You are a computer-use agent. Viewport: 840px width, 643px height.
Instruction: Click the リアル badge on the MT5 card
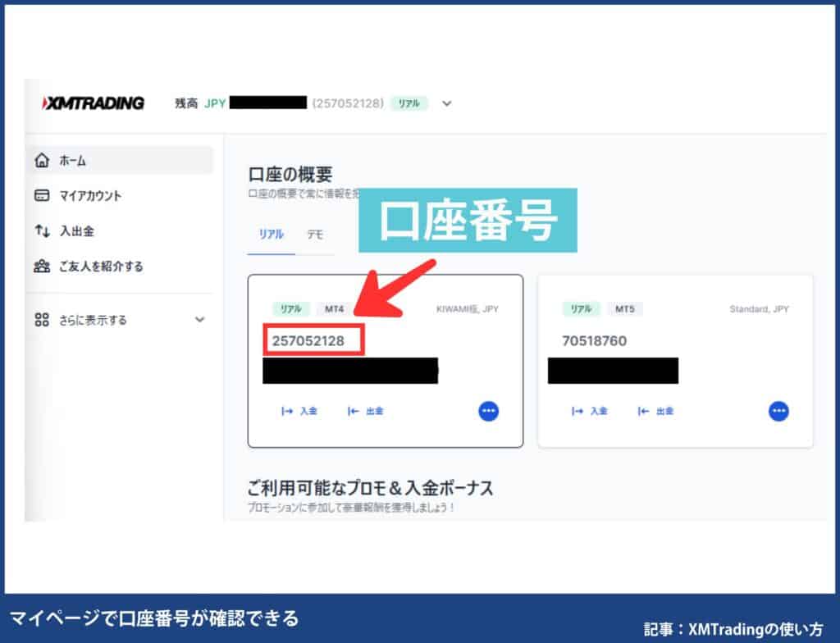[x=582, y=309]
